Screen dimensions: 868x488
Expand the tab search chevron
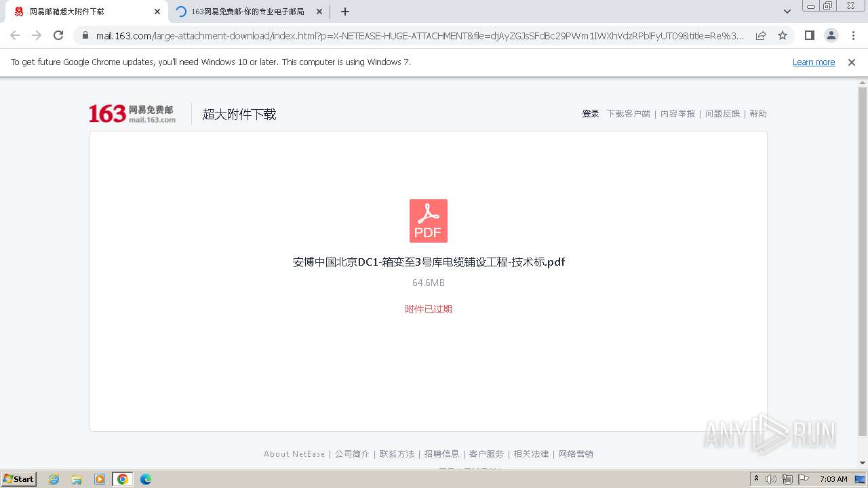point(787,12)
